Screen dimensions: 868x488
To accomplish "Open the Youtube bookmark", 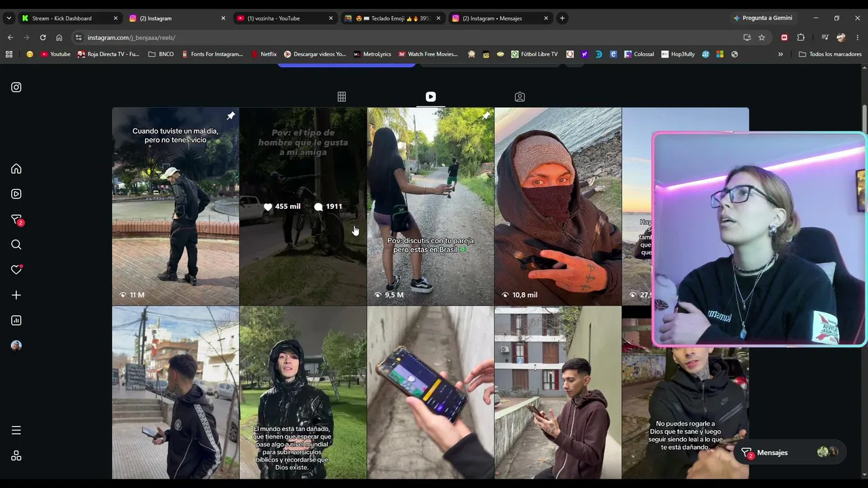I will 56,54.
